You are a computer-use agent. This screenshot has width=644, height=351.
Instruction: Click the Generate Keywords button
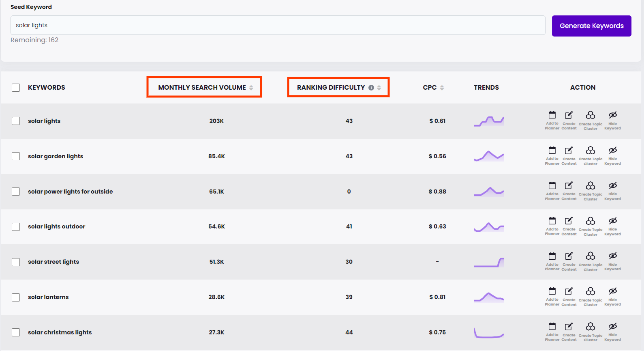591,26
